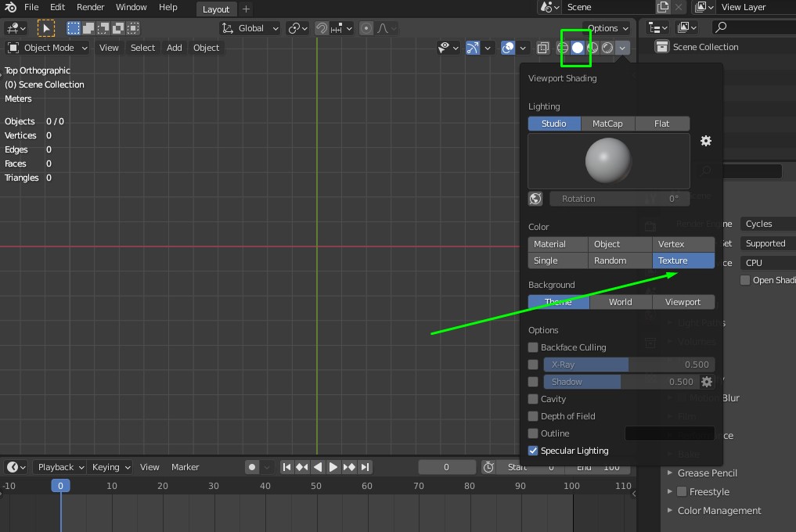Screen dimensions: 796x532
Task: Choose Set new selection mode icon
Action: click(74, 28)
